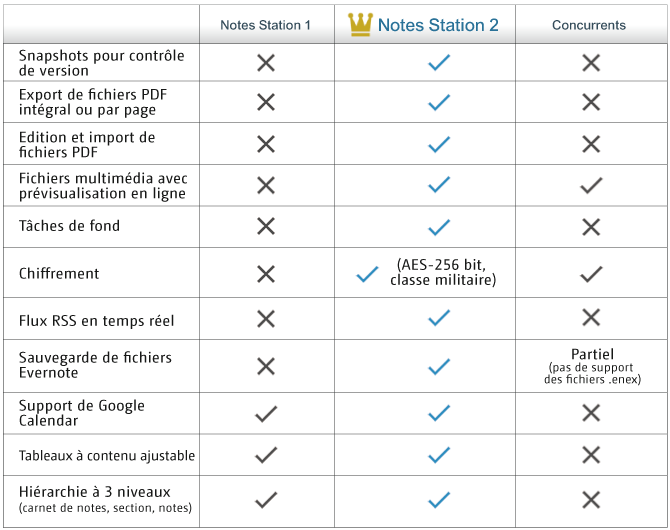Screen dimensions: 670x530
Task: Click the Concurrents checkmark in the Chiffrement row
Action: pos(591,274)
